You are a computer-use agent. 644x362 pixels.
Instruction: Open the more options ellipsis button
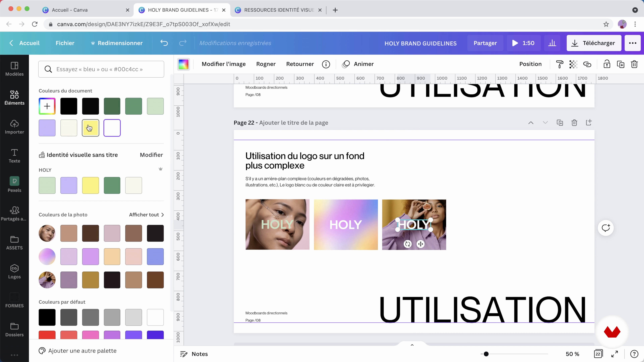click(632, 43)
